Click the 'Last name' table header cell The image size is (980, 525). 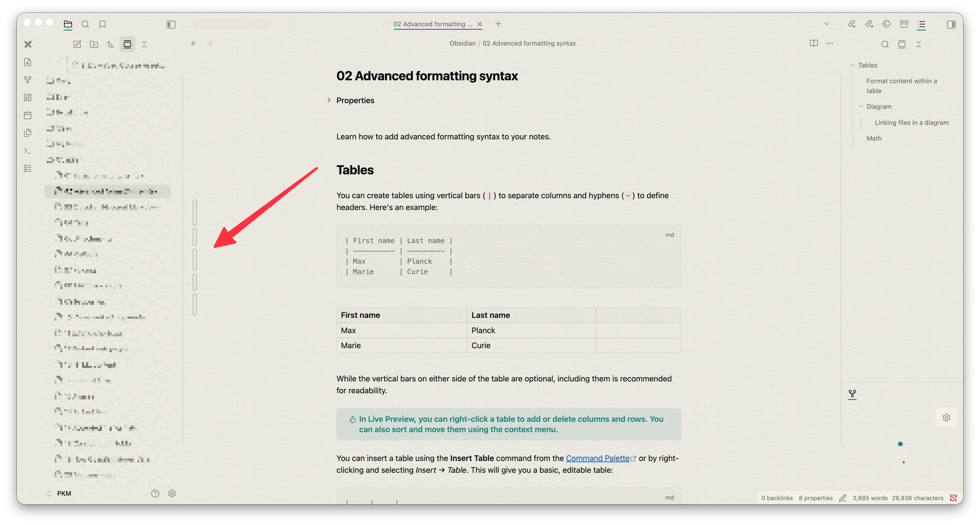click(531, 315)
